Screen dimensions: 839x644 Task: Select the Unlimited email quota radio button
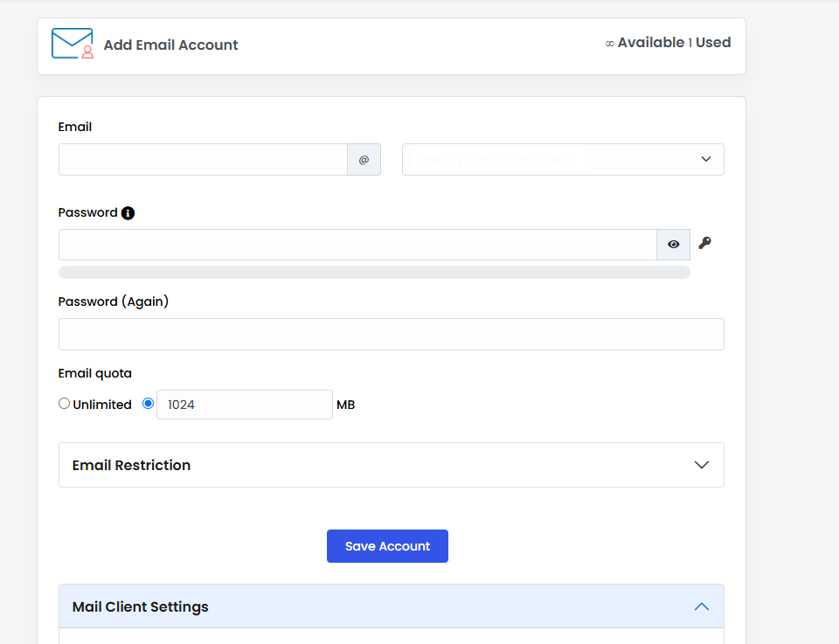click(64, 404)
